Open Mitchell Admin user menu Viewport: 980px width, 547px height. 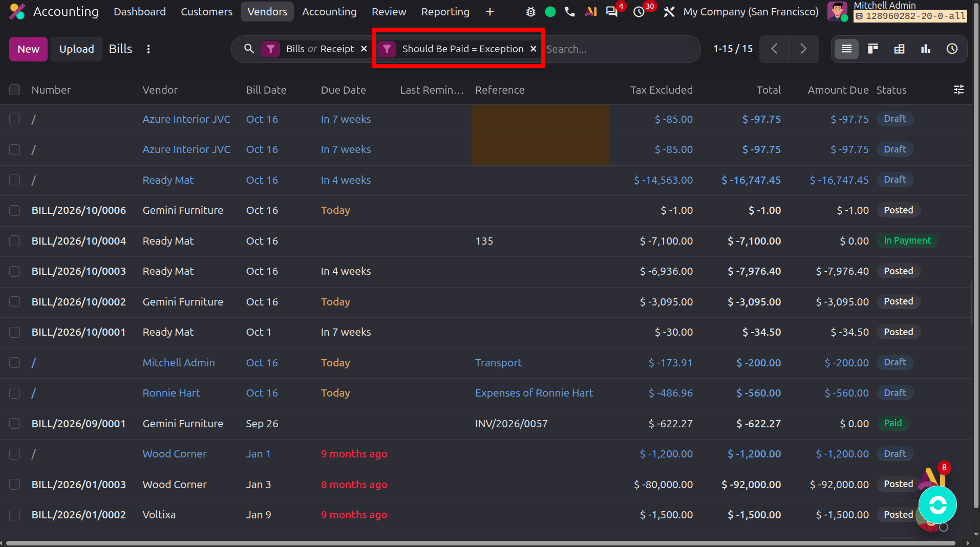897,12
